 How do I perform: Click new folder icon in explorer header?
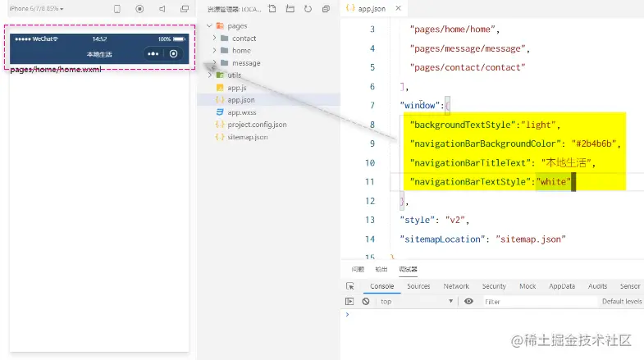point(290,9)
